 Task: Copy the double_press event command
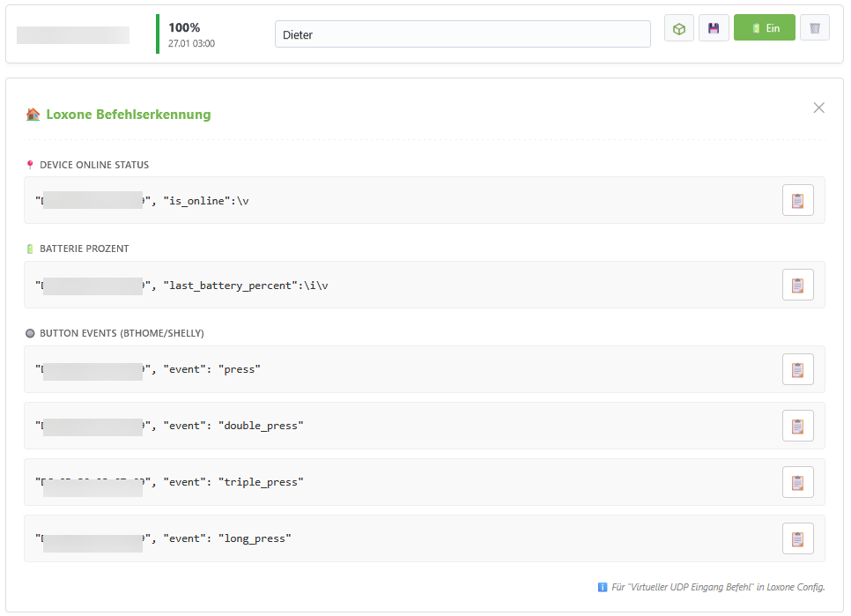click(x=797, y=426)
